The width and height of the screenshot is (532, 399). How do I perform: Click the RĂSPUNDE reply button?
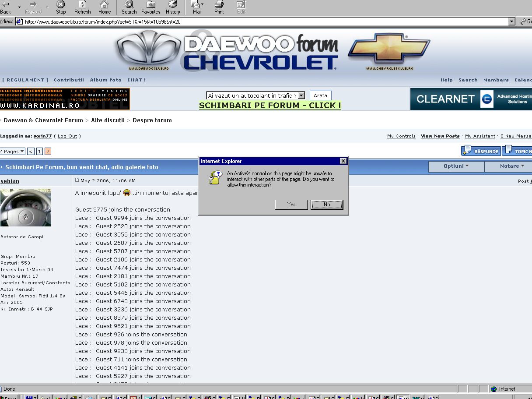481,151
